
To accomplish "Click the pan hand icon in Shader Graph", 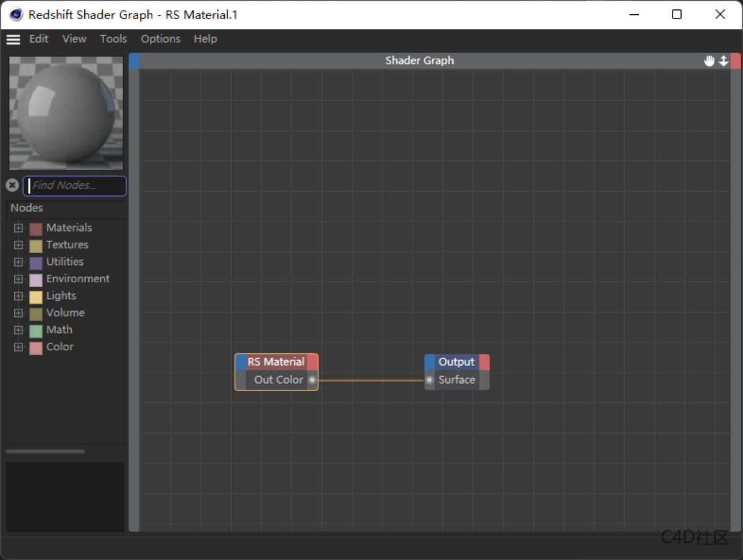I will coord(709,61).
